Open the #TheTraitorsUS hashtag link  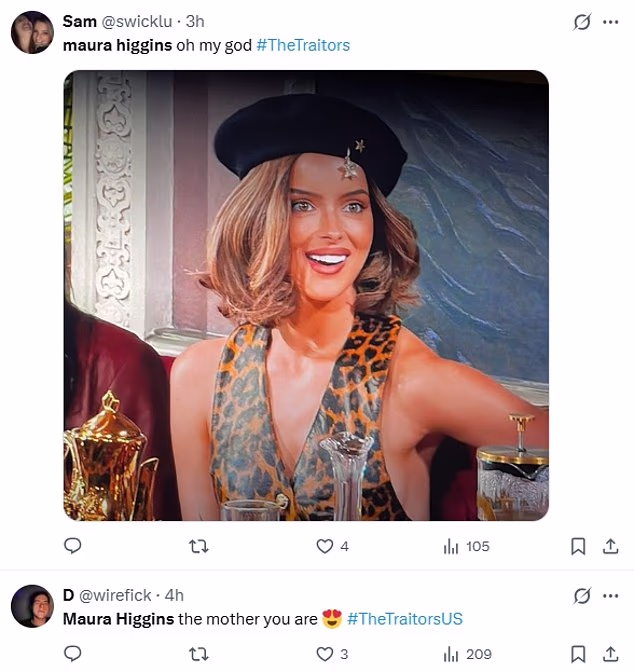point(405,619)
